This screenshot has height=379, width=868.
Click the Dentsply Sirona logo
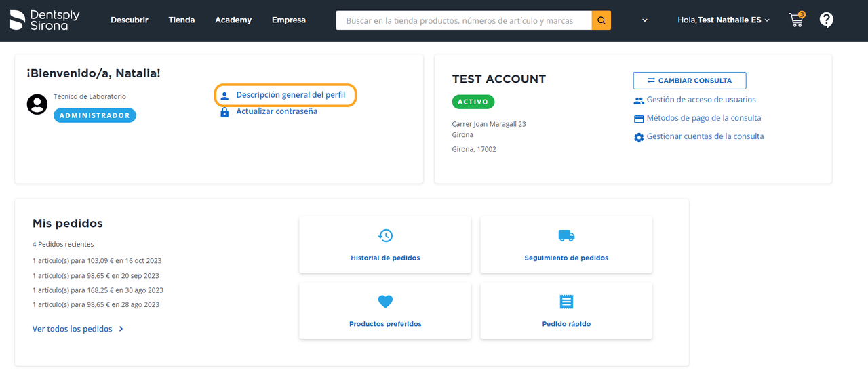click(x=45, y=20)
